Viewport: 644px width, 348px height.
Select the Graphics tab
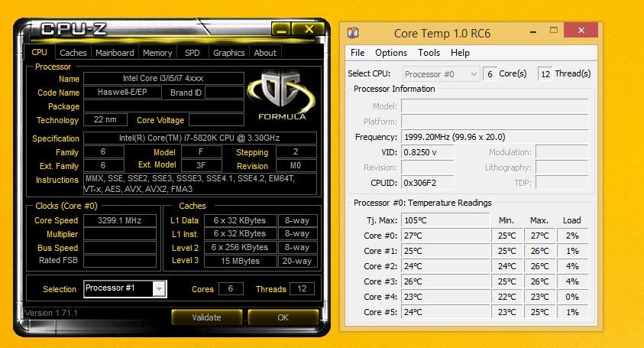tap(228, 53)
